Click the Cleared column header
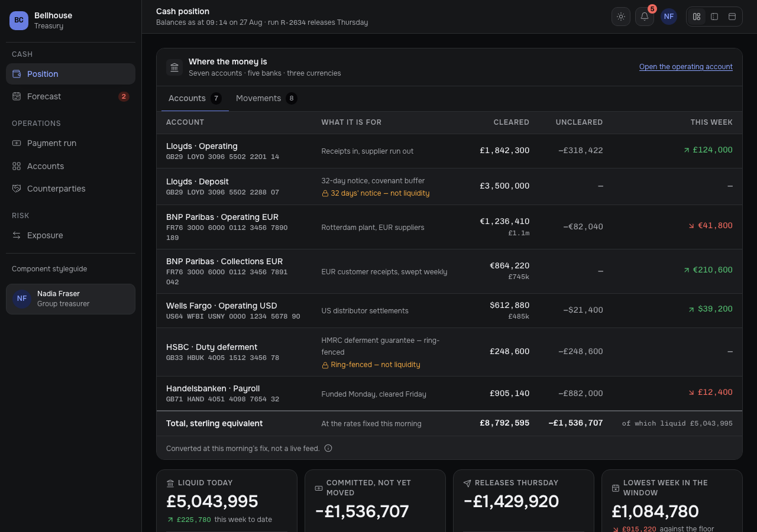 pyautogui.click(x=512, y=122)
